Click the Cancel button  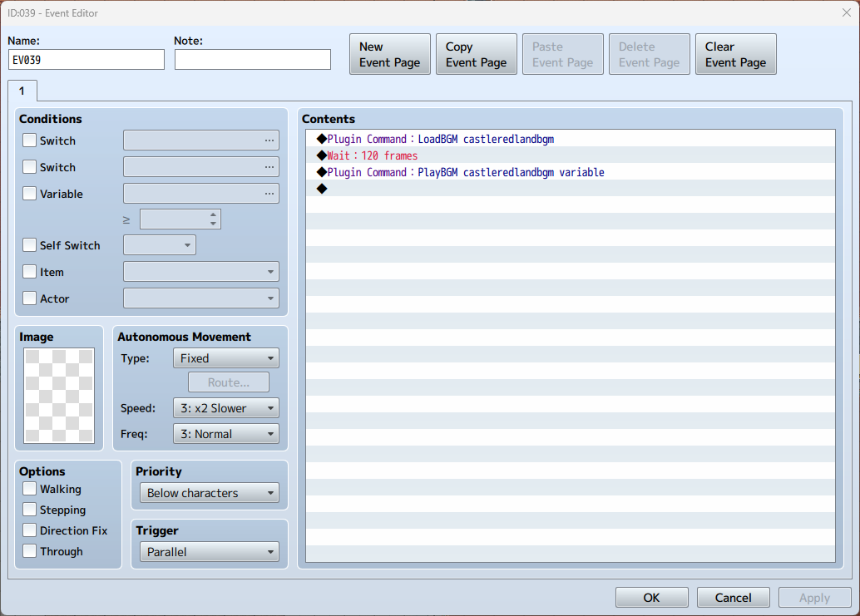click(x=734, y=598)
